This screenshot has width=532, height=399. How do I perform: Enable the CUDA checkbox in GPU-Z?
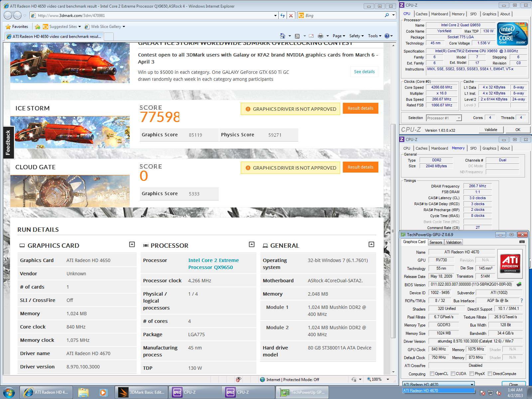tap(453, 374)
